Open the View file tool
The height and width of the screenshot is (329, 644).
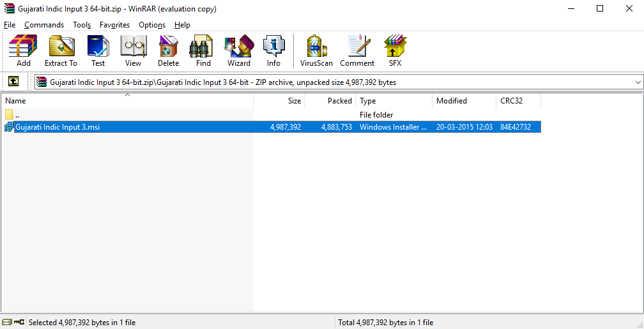coord(133,50)
